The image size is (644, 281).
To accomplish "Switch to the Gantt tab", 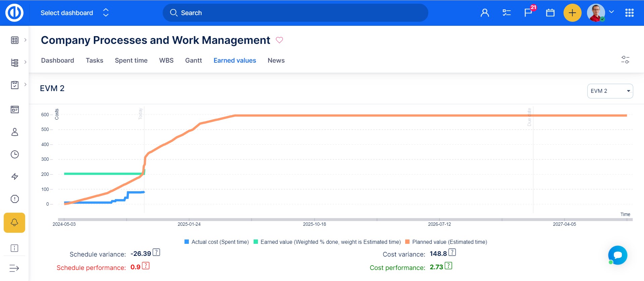I will coord(193,60).
